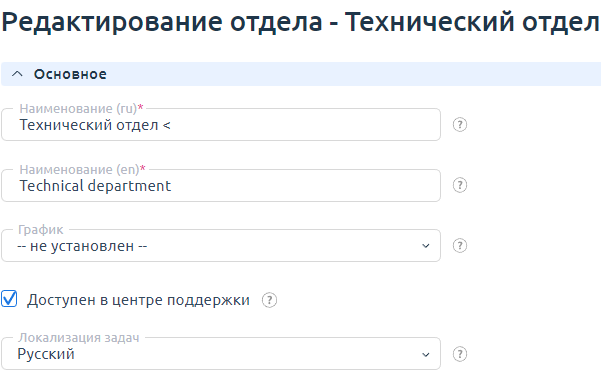This screenshot has width=601, height=379.
Task: Click the Локализация задач field label
Action: point(79,338)
